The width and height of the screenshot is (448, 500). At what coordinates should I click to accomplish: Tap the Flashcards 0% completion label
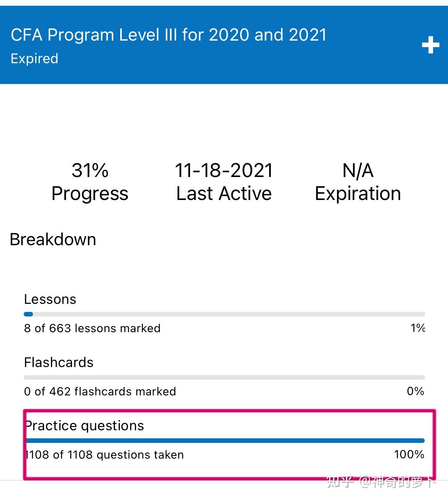pos(415,391)
